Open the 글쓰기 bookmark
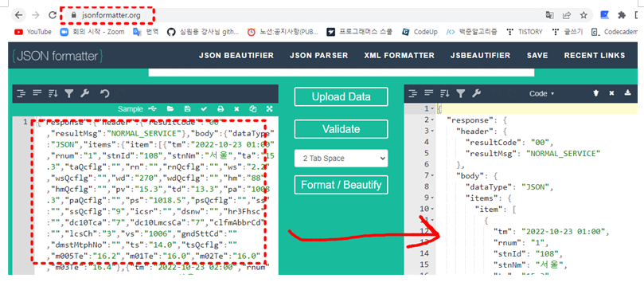The height and width of the screenshot is (290, 644). [x=568, y=32]
